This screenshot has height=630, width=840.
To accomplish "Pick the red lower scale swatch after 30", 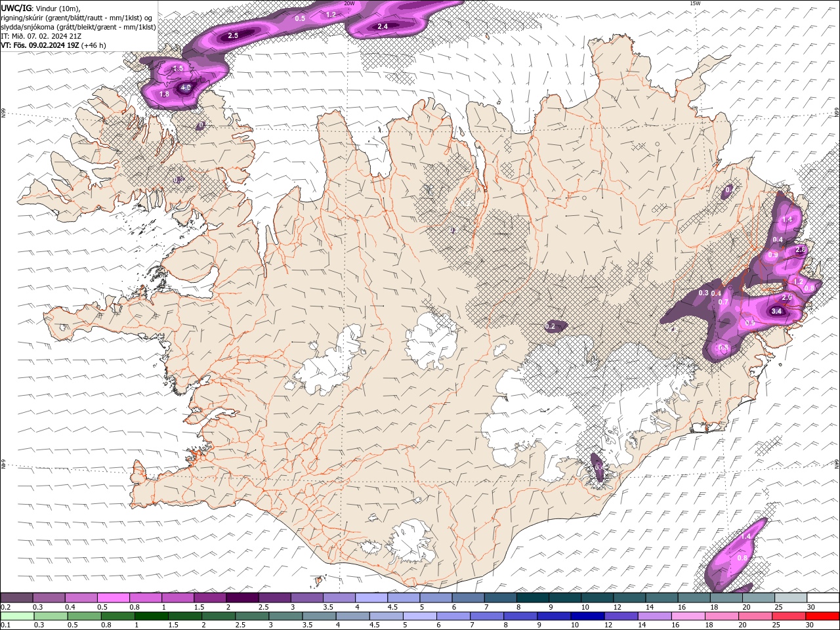I will click(x=823, y=616).
